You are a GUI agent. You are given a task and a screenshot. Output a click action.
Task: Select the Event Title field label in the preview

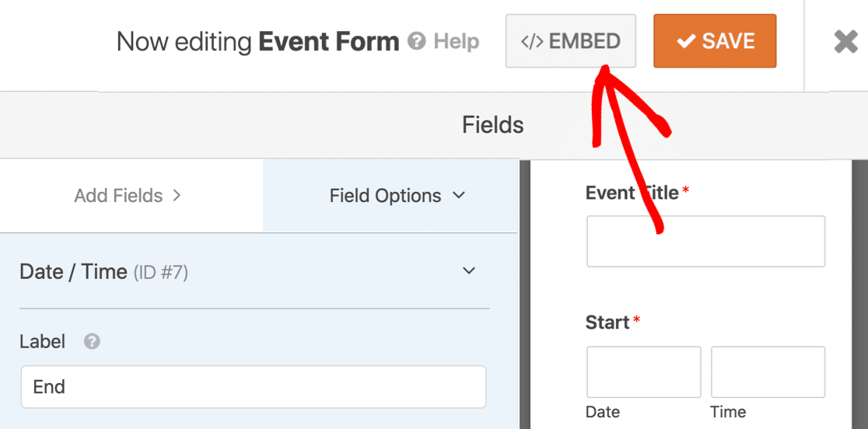632,193
